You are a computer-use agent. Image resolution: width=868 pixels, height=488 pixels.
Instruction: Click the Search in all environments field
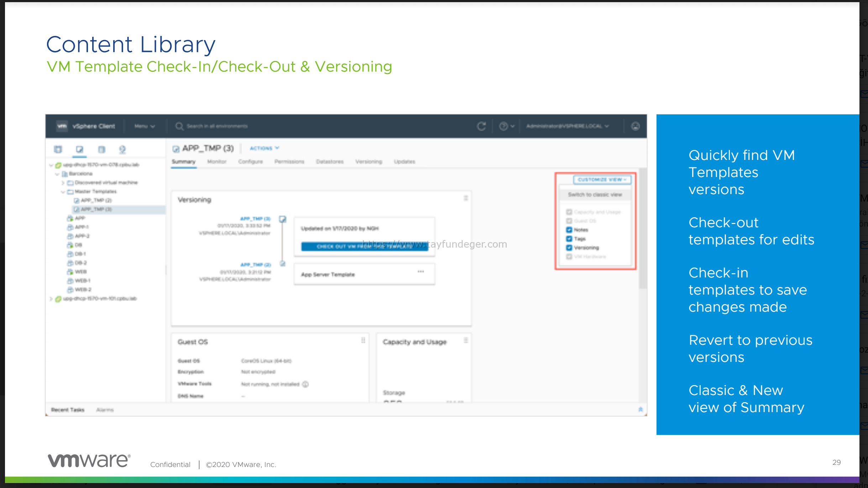pyautogui.click(x=217, y=126)
